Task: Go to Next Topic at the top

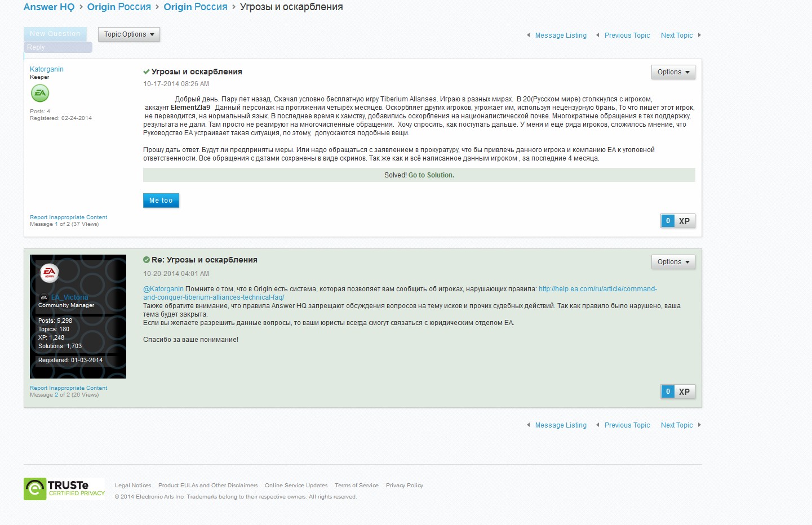Action: click(x=677, y=35)
